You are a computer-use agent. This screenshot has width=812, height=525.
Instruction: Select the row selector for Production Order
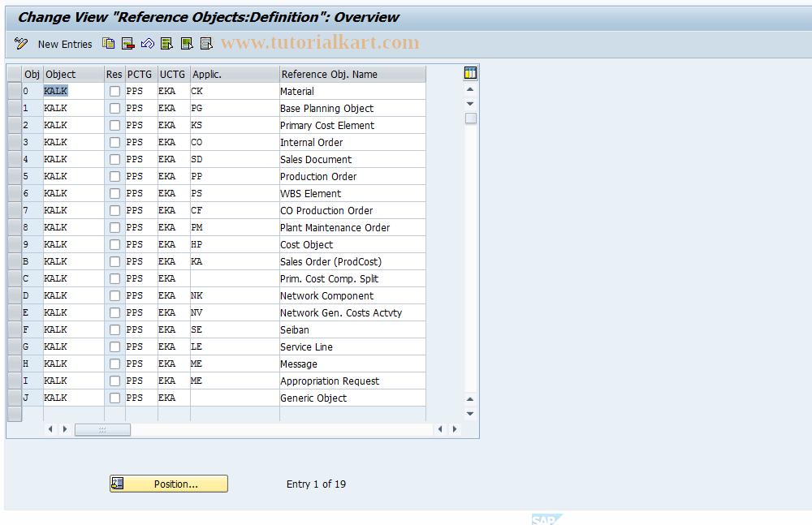[14, 177]
